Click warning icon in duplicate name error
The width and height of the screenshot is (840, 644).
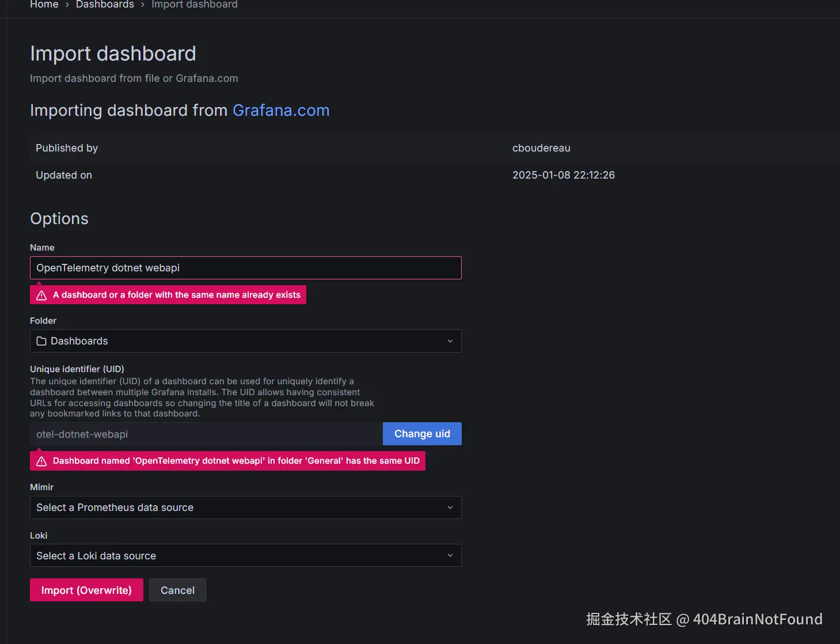(41, 295)
